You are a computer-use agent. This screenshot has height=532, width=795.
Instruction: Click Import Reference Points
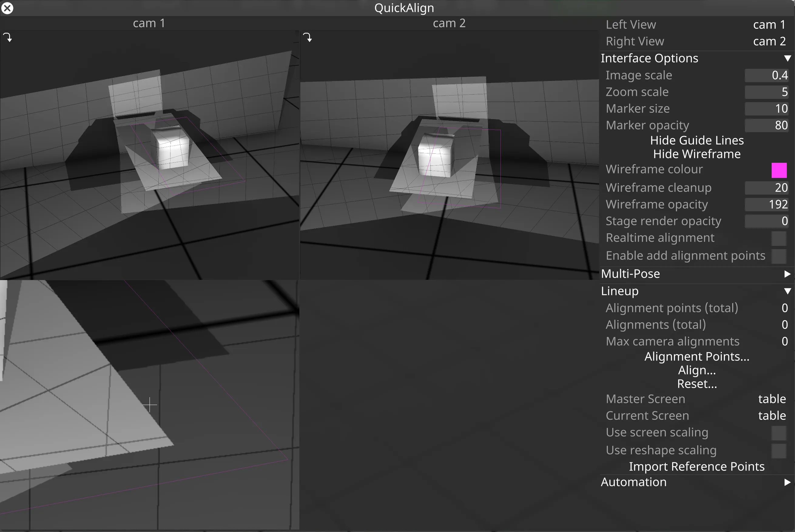[x=696, y=467]
